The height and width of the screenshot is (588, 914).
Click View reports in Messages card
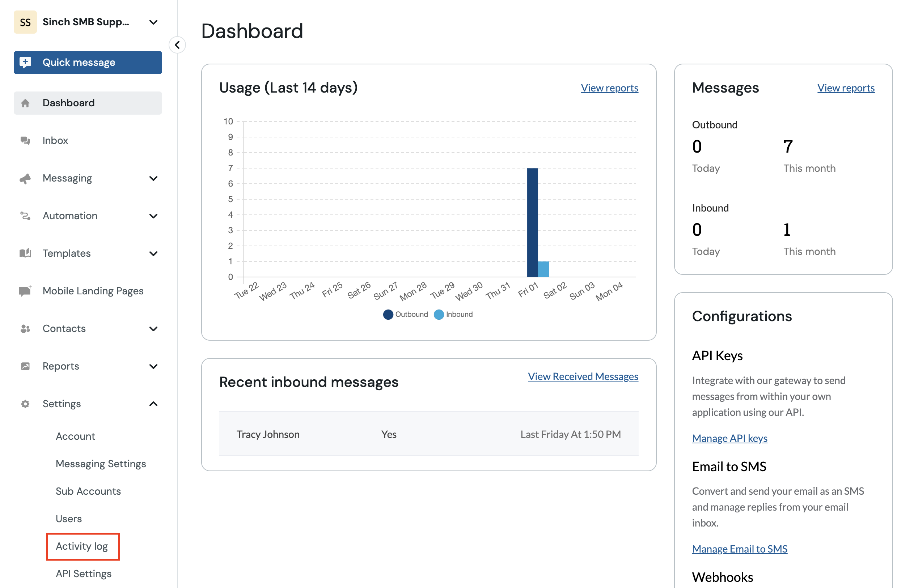click(x=846, y=88)
